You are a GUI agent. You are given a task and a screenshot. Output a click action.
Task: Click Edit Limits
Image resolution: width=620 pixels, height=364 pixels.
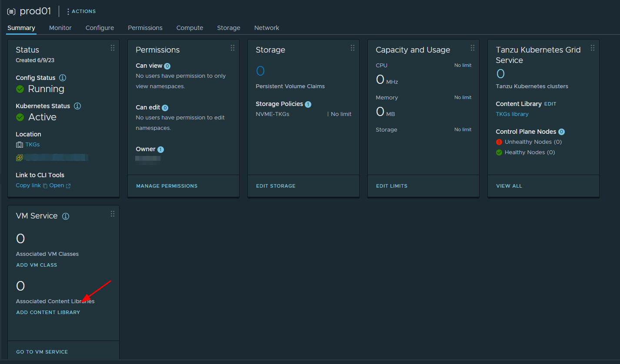392,186
